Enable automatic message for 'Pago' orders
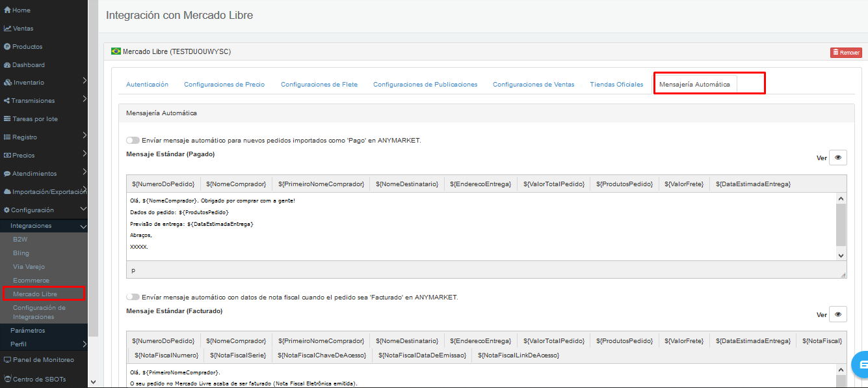868x388 pixels. point(133,140)
